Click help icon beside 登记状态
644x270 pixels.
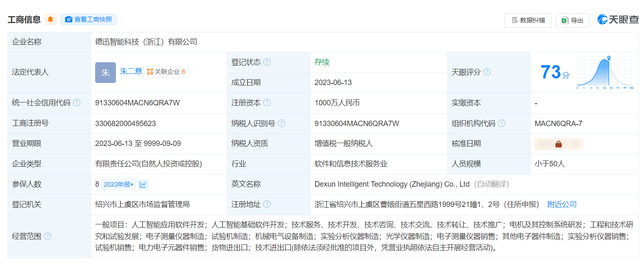[x=267, y=62]
